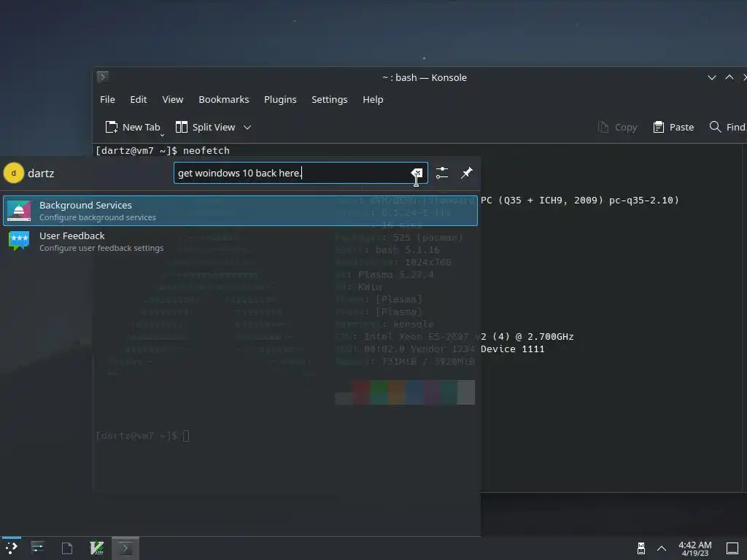
Task: Open the Settings menu in Konsole
Action: [329, 99]
